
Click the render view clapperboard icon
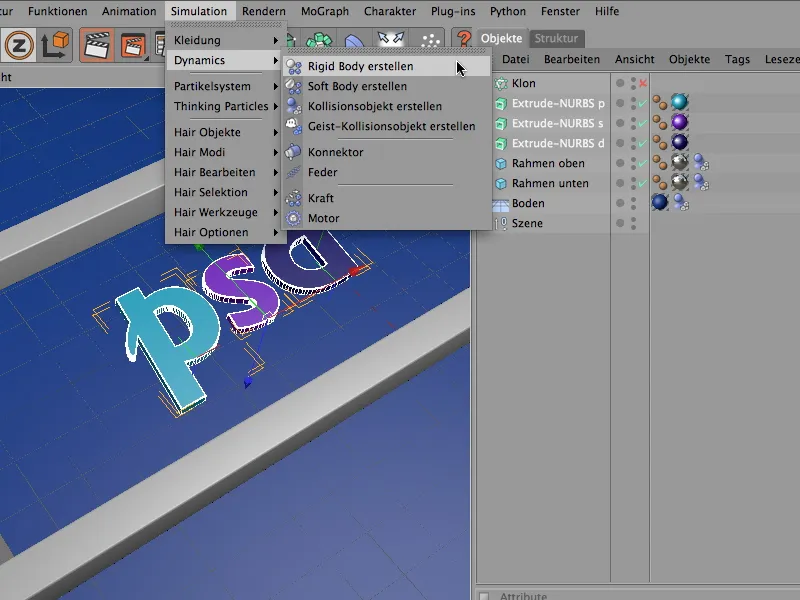[96, 46]
